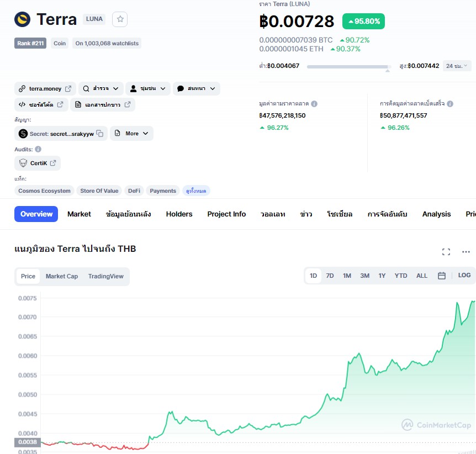Image resolution: width=476 pixels, height=454 pixels.
Task: Open the chart three-dots options menu
Action: [466, 252]
